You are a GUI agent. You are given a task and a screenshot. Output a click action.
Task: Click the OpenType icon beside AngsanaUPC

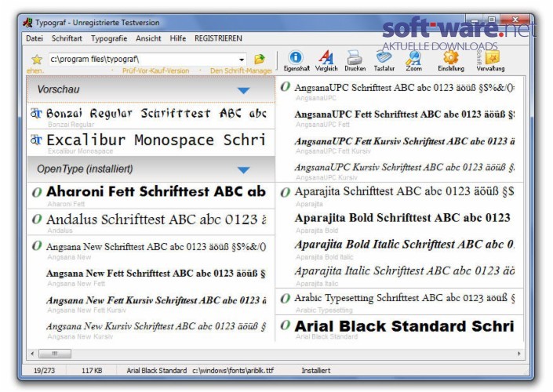286,87
